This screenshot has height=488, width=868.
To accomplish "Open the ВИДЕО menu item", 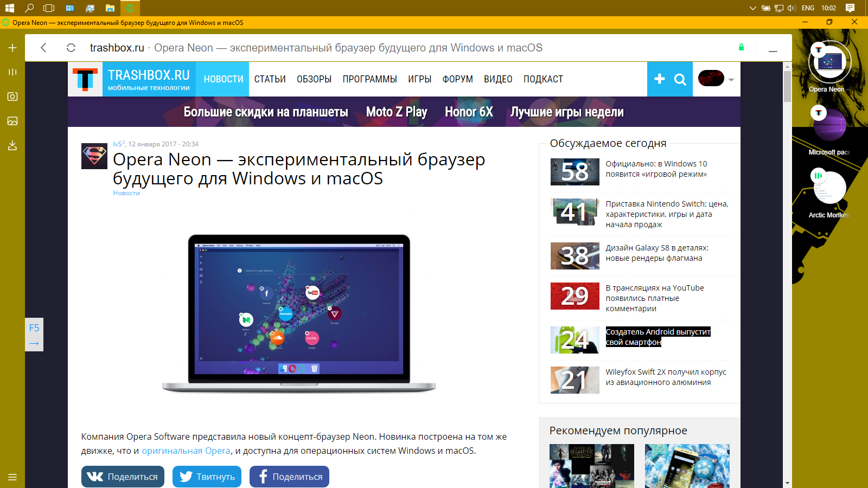I will pyautogui.click(x=498, y=79).
